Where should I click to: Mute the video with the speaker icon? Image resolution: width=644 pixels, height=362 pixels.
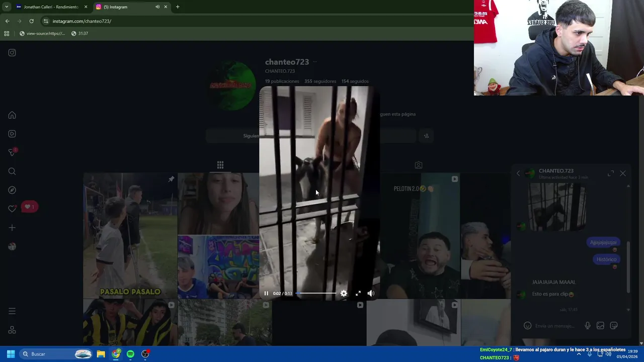(x=371, y=293)
